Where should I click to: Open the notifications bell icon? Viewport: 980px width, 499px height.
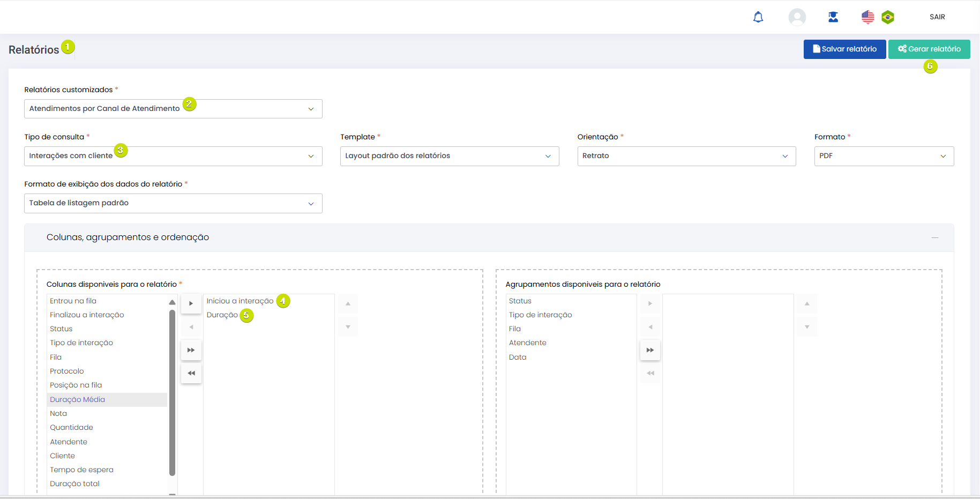pyautogui.click(x=758, y=17)
